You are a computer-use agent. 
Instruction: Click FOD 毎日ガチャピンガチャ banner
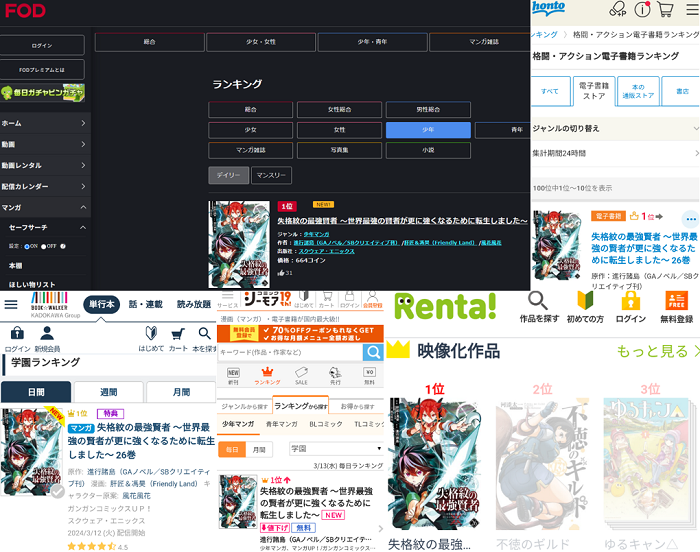point(42,92)
